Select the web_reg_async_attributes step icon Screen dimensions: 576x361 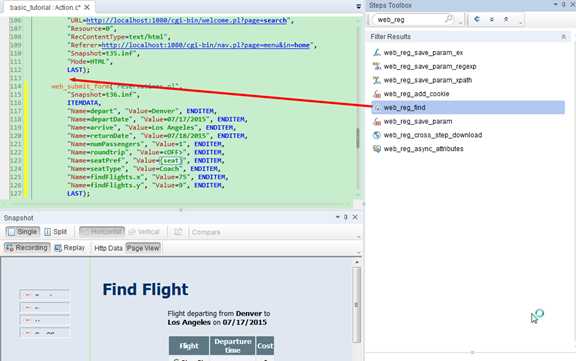coord(377,149)
